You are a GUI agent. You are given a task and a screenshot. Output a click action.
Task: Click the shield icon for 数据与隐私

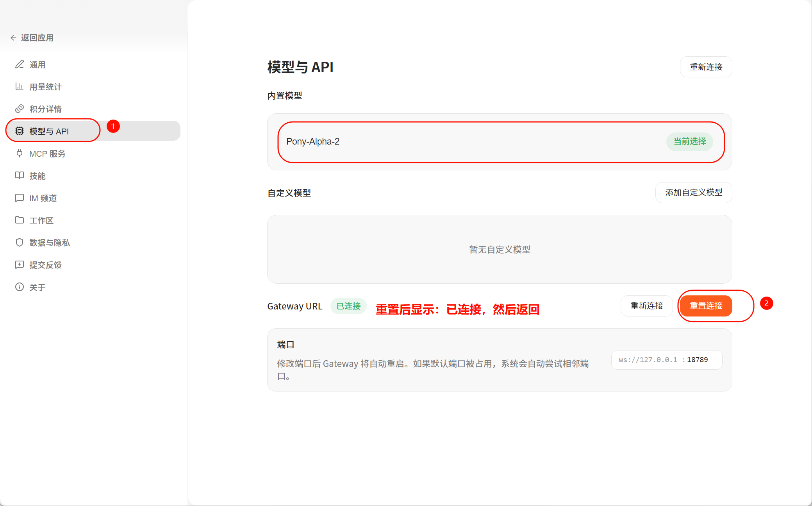pos(20,242)
